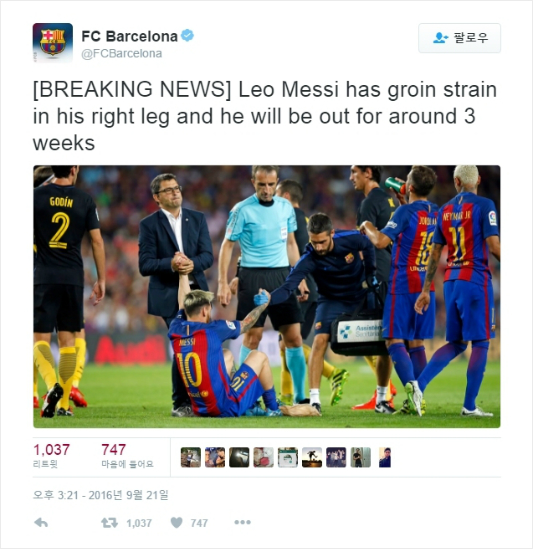Click the blue verified badge
The width and height of the screenshot is (533, 549).
[187, 36]
